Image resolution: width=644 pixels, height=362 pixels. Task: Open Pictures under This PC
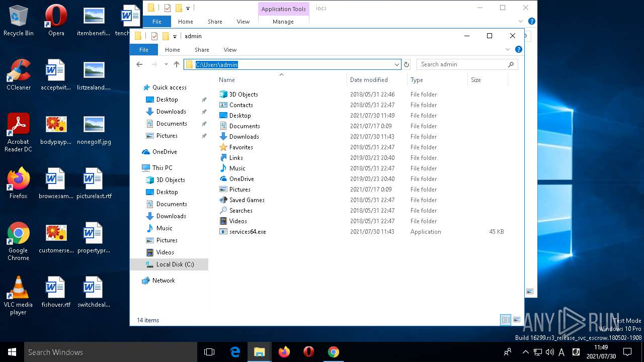click(x=167, y=240)
